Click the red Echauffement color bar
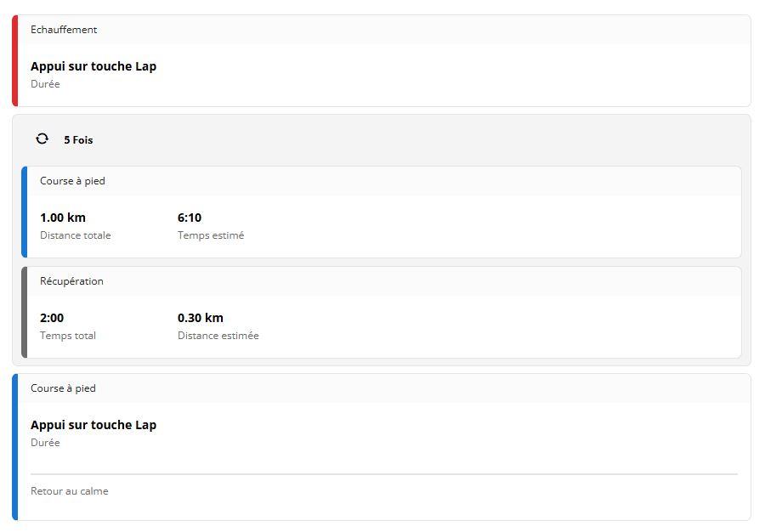 pos(14,60)
